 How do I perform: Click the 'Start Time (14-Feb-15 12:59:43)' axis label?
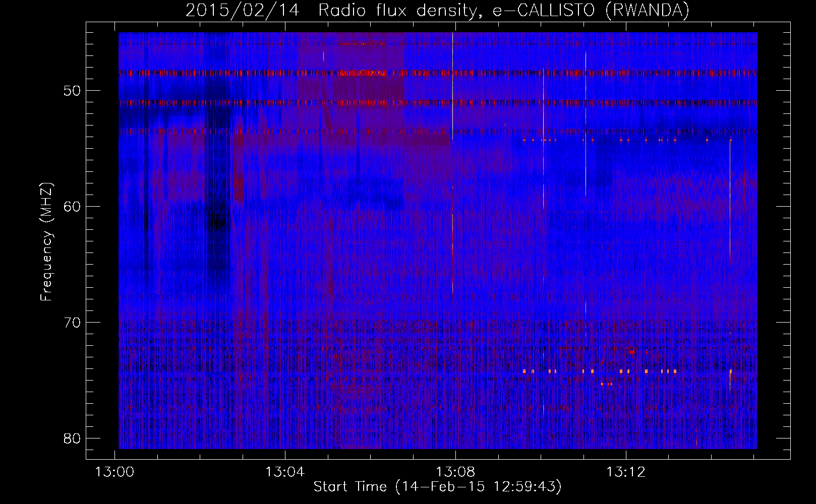[x=437, y=486]
